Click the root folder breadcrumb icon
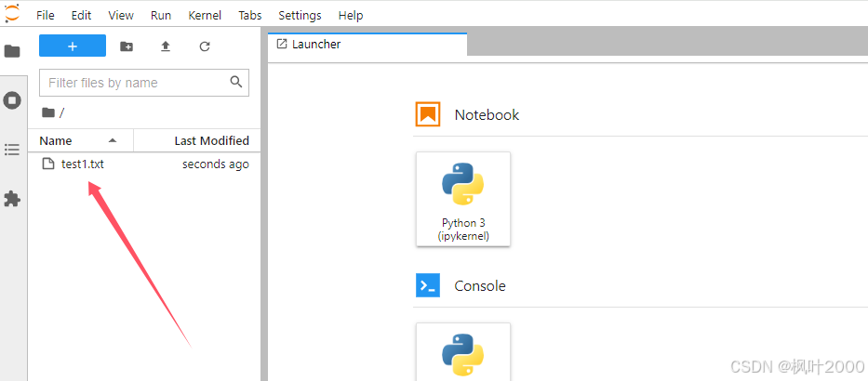This screenshot has width=868, height=381. pyautogui.click(x=48, y=112)
